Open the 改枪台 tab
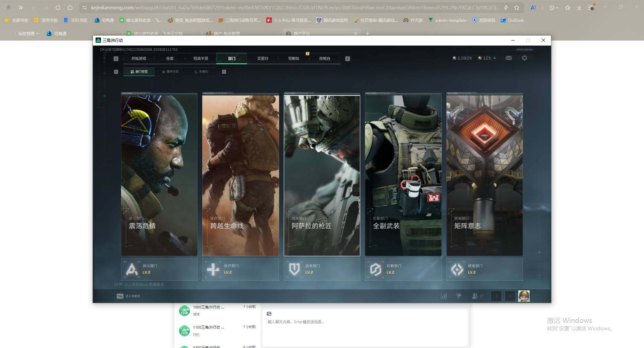 pos(325,58)
